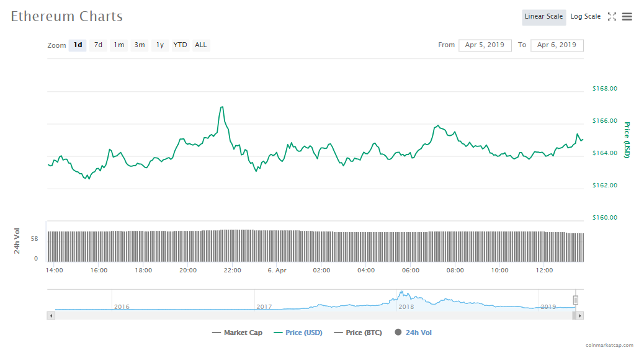Click the To date field
Screen dimensions: 644x353
[557, 45]
